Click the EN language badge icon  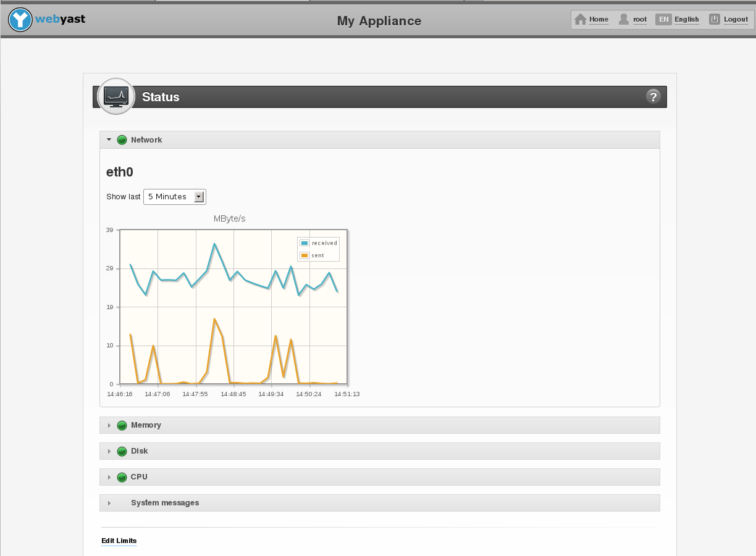click(x=663, y=20)
